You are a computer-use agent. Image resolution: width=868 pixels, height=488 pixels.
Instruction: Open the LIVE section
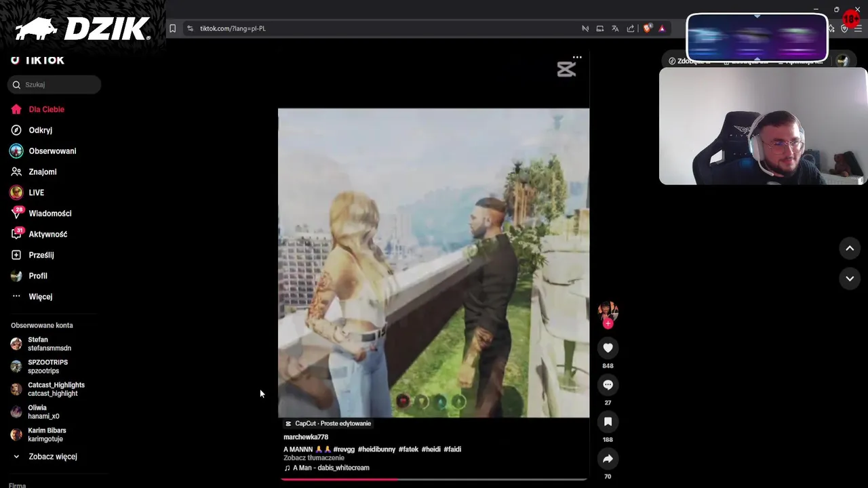[x=28, y=192]
